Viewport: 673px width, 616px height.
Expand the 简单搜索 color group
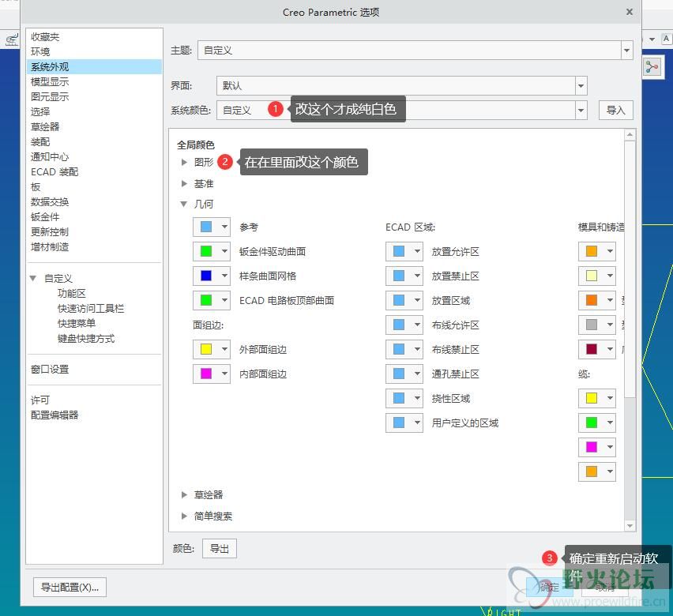point(184,516)
